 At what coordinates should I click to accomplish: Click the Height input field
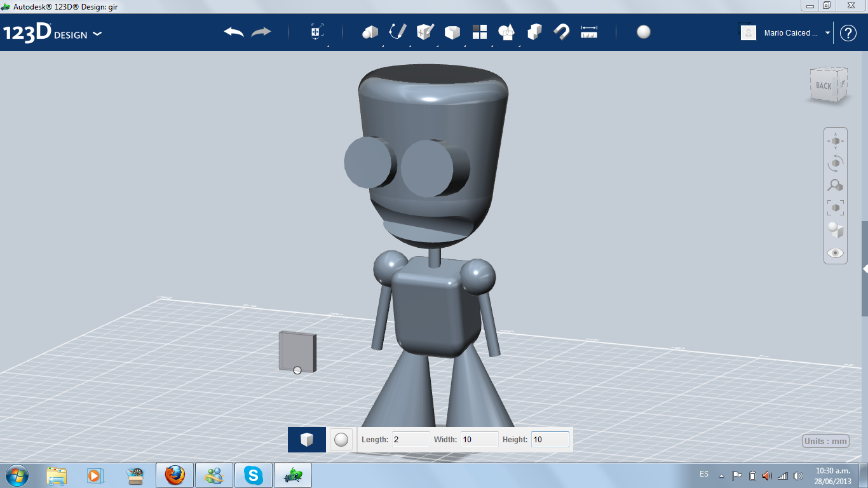point(550,440)
